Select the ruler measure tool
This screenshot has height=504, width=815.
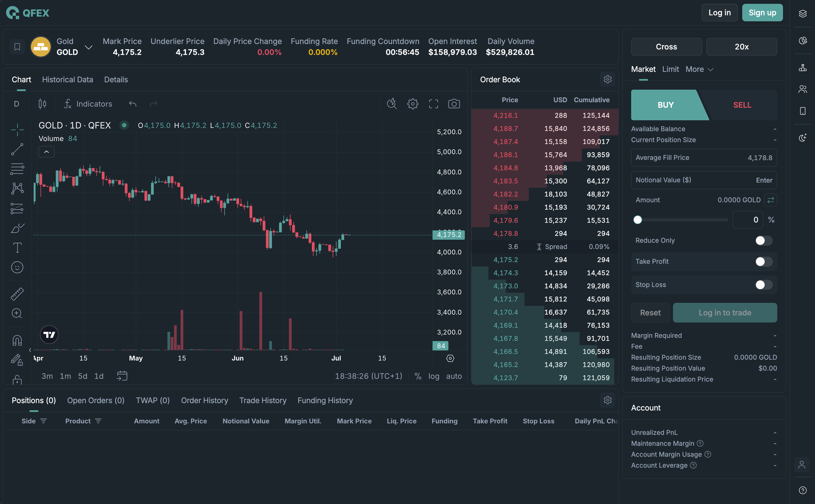pos(17,294)
